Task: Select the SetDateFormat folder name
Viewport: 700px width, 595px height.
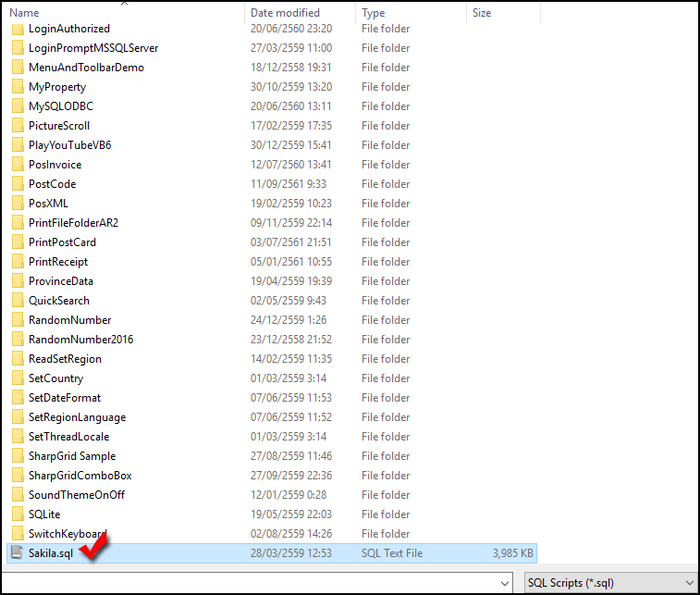Action: [65, 398]
